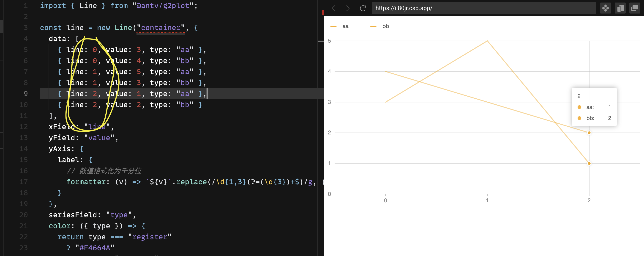Navigate back in the preview pane
The image size is (644, 256).
pos(334,8)
